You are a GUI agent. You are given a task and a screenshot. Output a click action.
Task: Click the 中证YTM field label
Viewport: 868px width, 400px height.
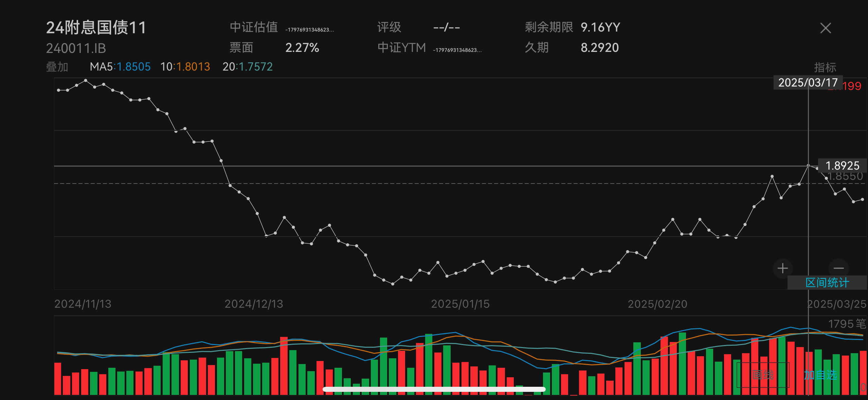pos(401,48)
